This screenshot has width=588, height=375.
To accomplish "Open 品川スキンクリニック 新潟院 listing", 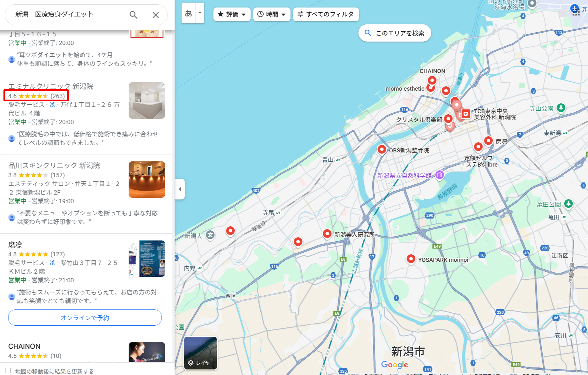I will coord(54,165).
